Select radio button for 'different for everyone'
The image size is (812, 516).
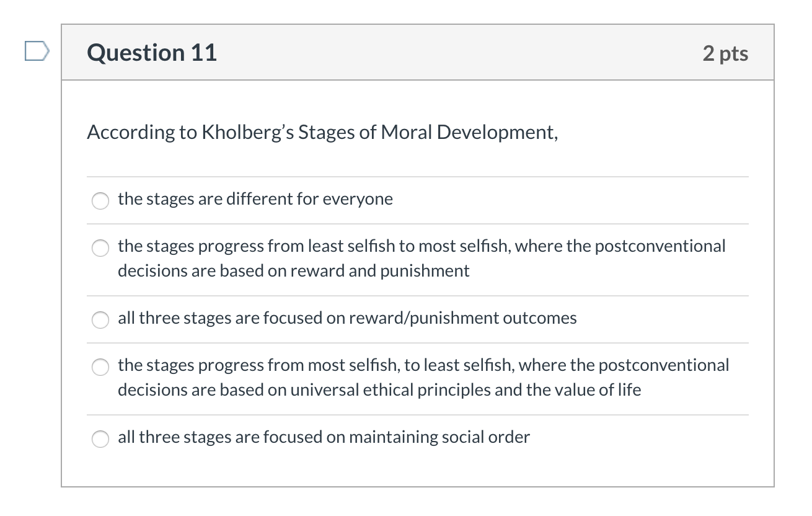point(100,200)
